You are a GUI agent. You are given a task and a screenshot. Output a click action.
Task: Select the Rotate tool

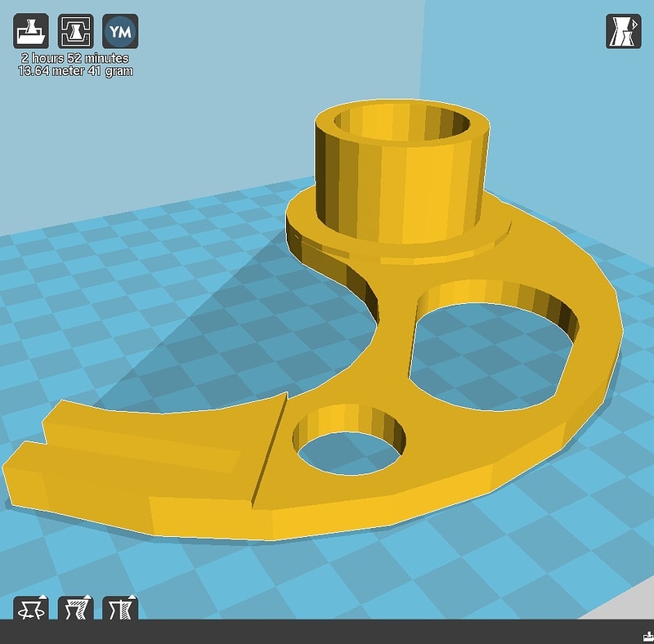pos(31,607)
